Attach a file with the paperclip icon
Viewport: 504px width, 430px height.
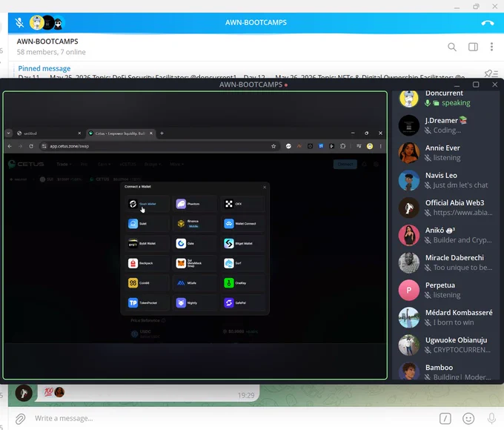(20, 418)
